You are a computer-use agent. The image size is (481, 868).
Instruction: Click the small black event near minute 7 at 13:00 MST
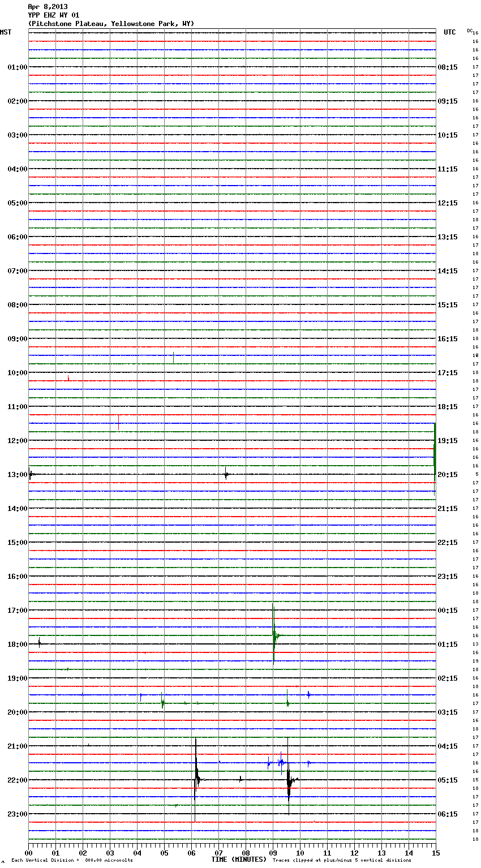tap(226, 475)
